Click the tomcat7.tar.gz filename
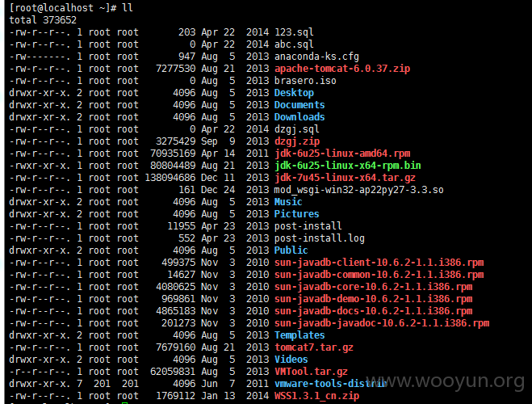The width and height of the screenshot is (532, 404). tap(313, 347)
